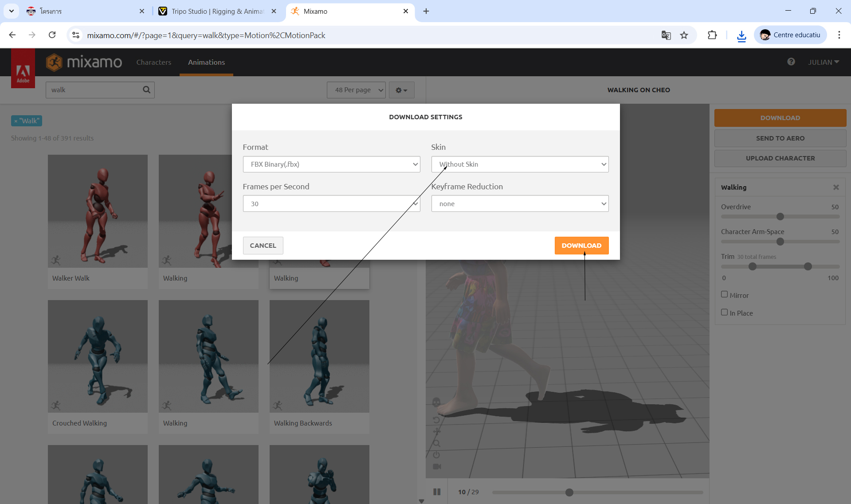Image resolution: width=851 pixels, height=504 pixels.
Task: Open the Keyframe Reduction dropdown
Action: click(x=520, y=204)
